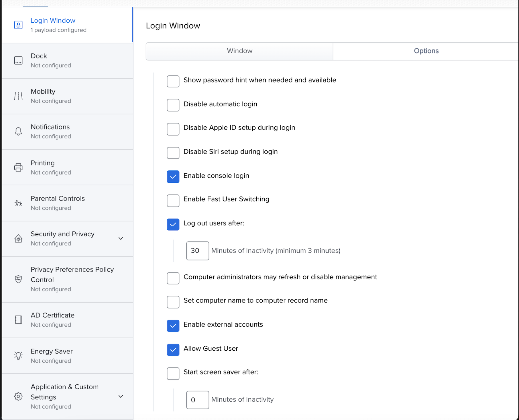Click the AD Certificate icon
This screenshot has width=519, height=420.
[18, 320]
